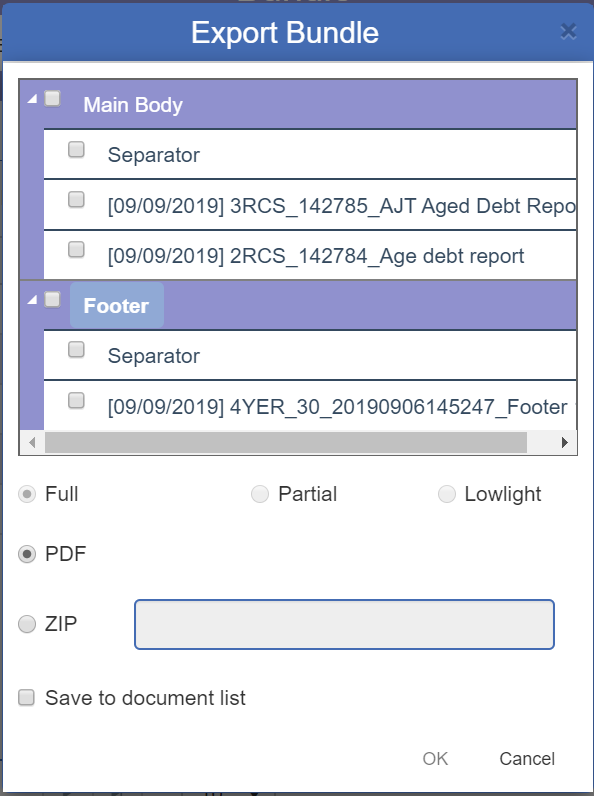594x796 pixels.
Task: Check the 2RCS_142784 Age debt report item
Action: tap(76, 249)
